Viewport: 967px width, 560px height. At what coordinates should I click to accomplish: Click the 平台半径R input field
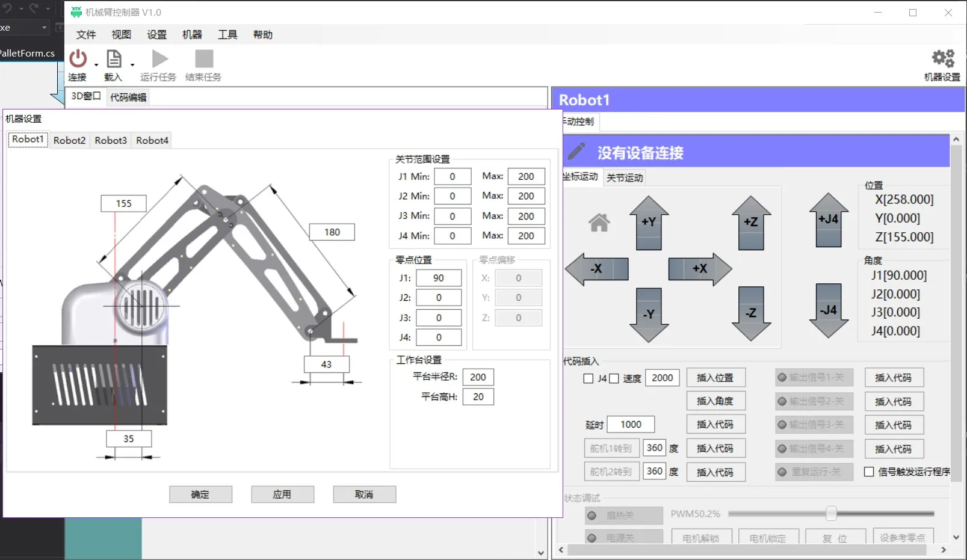click(478, 377)
